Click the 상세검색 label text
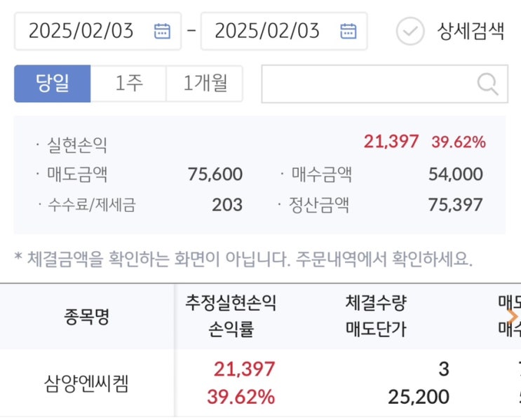 click(471, 32)
